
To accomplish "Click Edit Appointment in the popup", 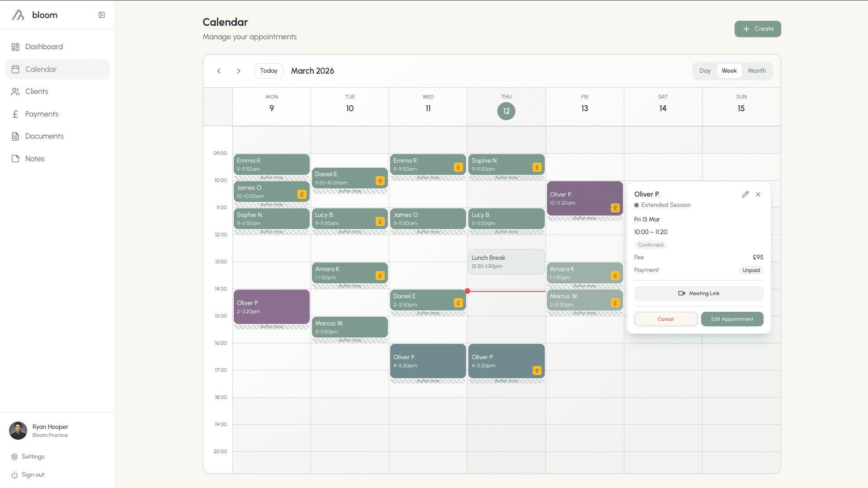I will tap(732, 319).
